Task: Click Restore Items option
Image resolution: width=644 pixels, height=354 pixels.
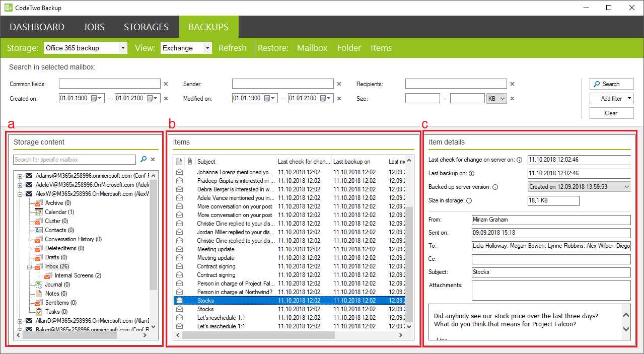Action: click(x=381, y=48)
